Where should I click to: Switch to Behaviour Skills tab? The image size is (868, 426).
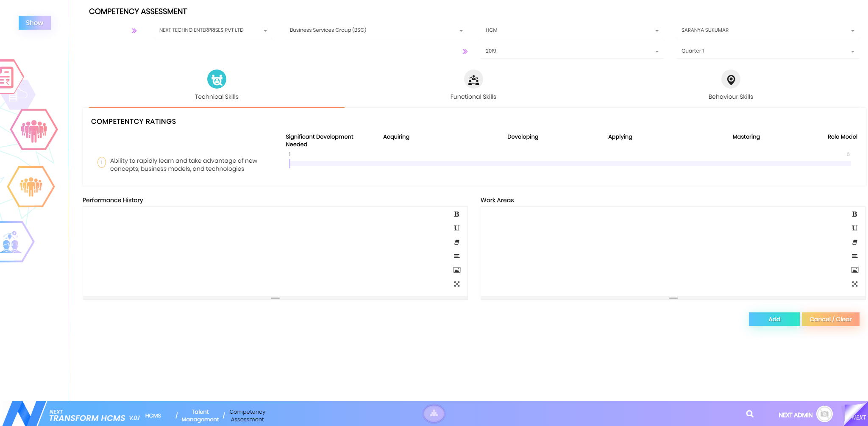(x=730, y=85)
